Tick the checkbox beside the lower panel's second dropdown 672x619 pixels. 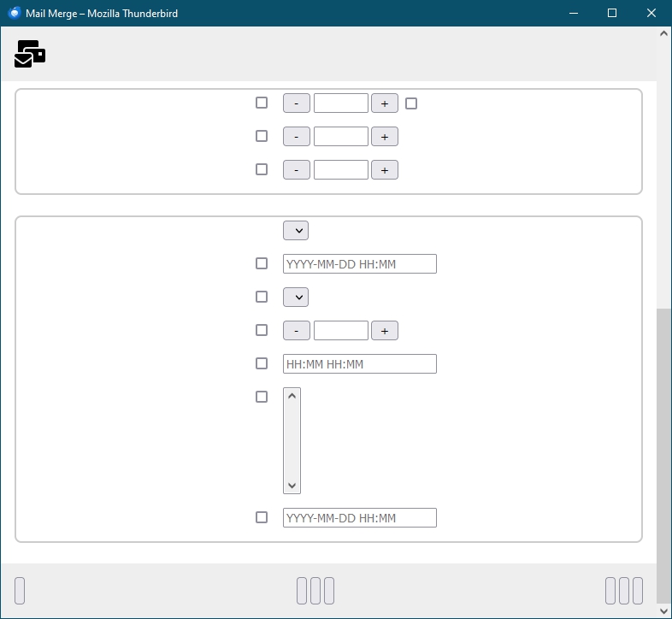pos(262,297)
